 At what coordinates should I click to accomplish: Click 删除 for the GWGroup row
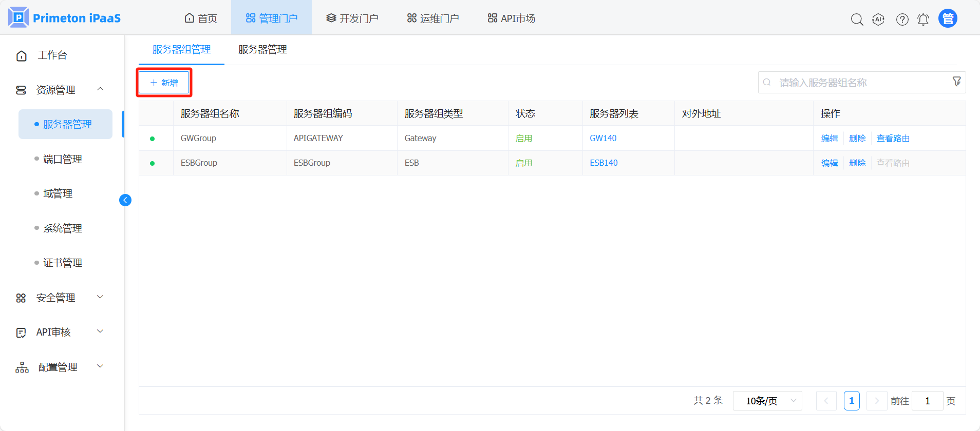[x=857, y=138]
